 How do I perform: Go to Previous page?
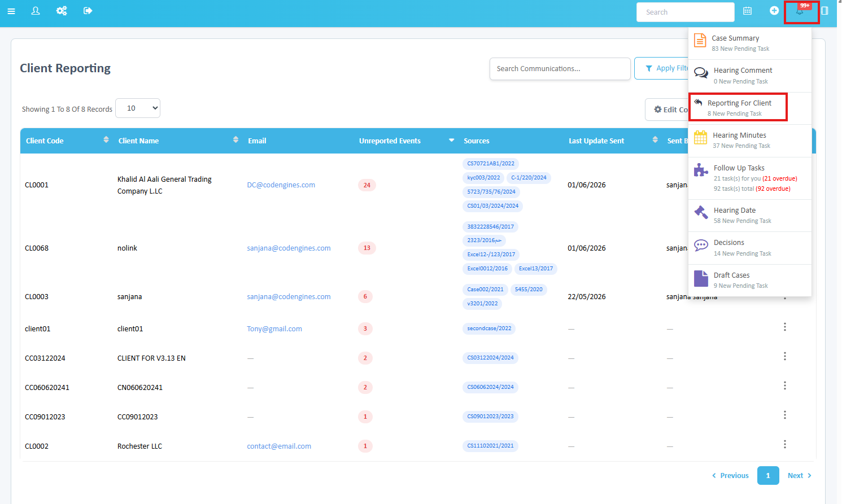730,476
